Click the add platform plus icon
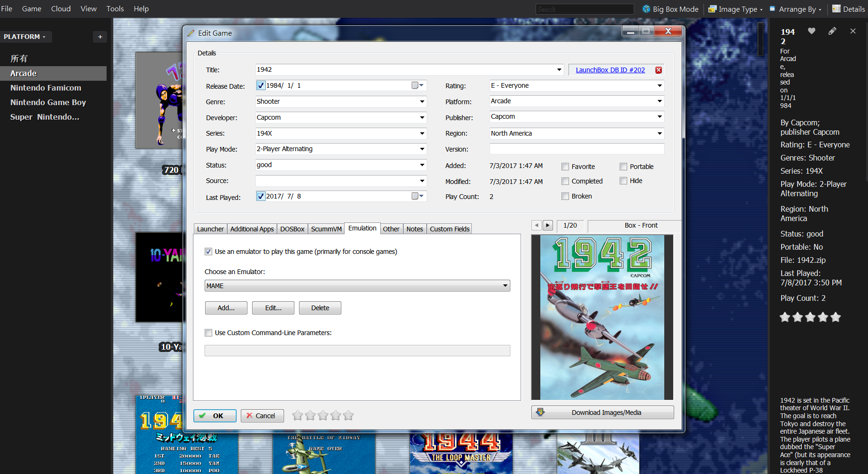868x474 pixels. pos(100,37)
